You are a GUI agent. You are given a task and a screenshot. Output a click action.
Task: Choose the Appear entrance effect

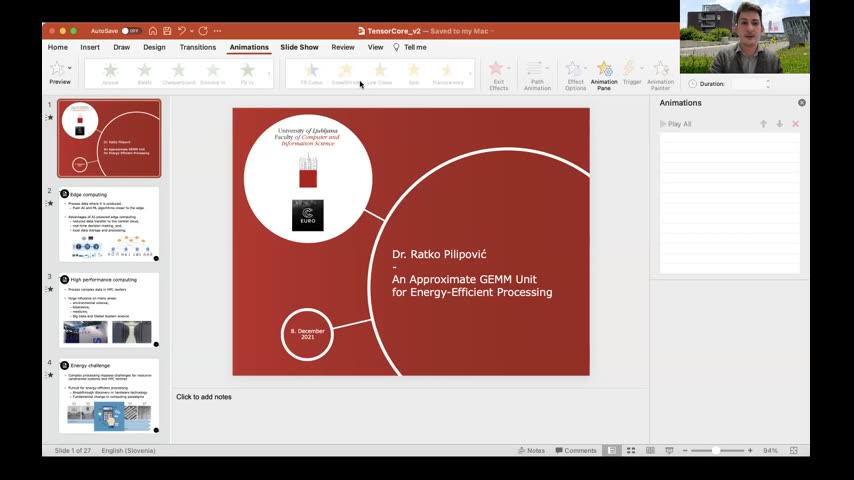point(111,74)
